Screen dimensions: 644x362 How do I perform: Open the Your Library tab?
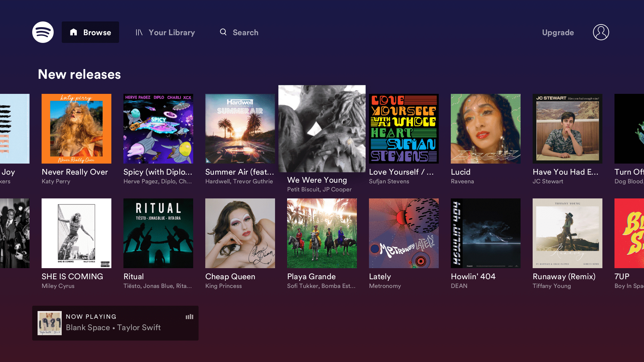click(165, 33)
